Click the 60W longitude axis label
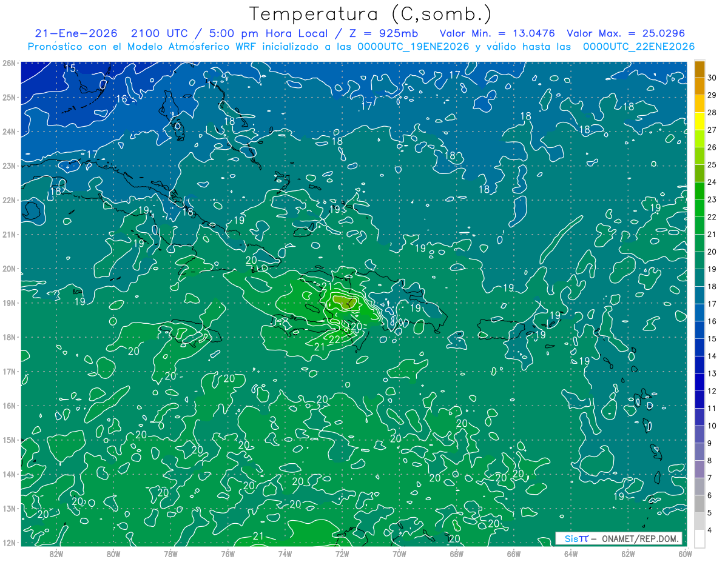The width and height of the screenshot is (728, 562). point(685,554)
